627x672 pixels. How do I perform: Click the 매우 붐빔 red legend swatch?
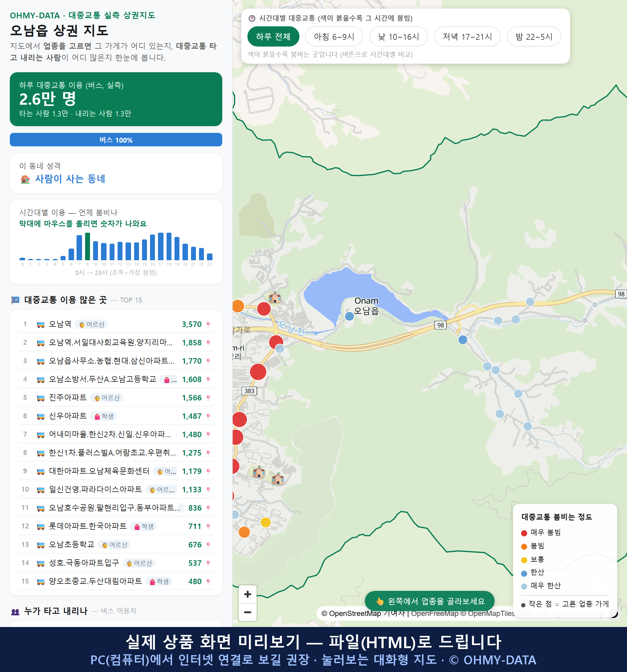[524, 533]
